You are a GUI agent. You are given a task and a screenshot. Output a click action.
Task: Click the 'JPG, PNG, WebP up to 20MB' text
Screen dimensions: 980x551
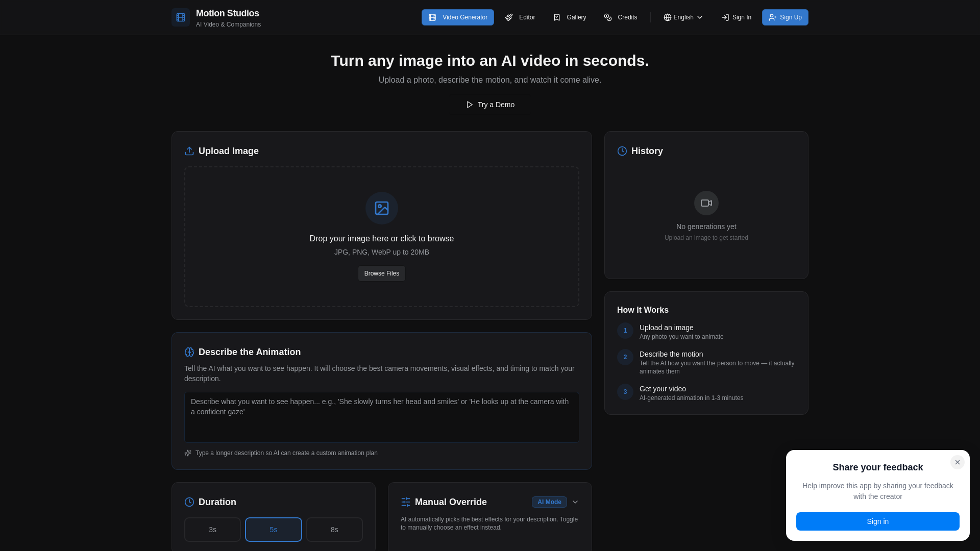(x=382, y=252)
